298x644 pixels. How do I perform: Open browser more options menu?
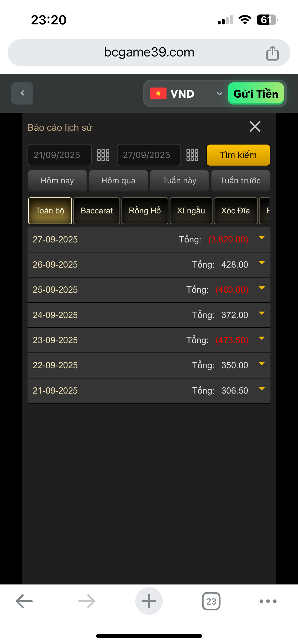268,601
